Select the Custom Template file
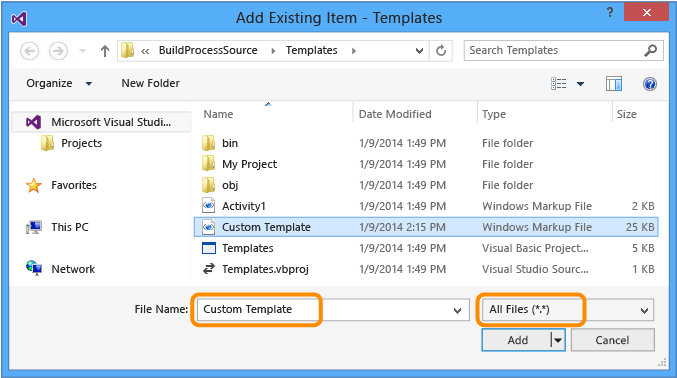The height and width of the screenshot is (378, 677). coord(426,227)
